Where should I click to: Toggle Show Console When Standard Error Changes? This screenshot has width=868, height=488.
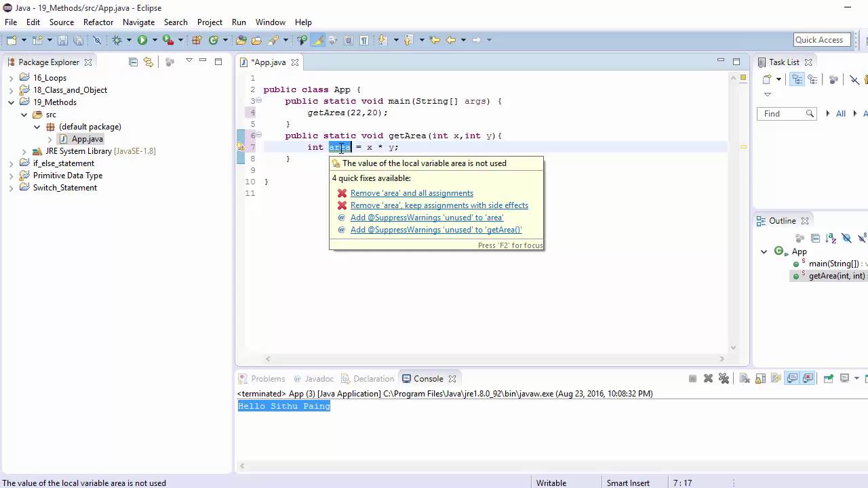(x=808, y=379)
